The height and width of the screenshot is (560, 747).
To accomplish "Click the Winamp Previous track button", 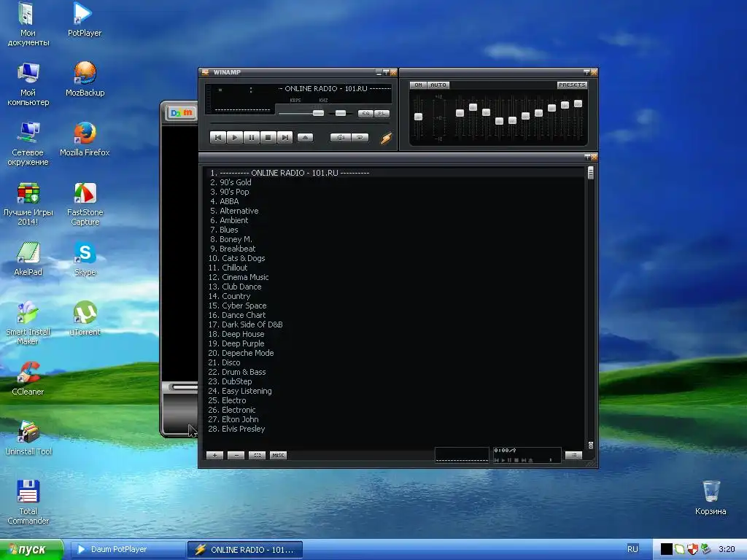I will pos(217,138).
